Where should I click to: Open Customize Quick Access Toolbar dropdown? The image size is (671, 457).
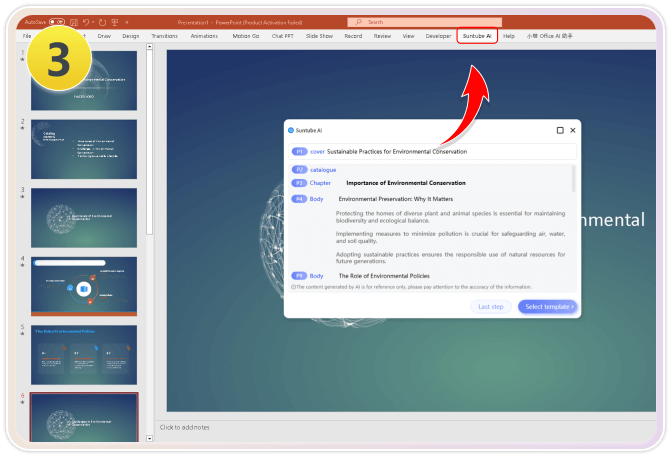[127, 22]
